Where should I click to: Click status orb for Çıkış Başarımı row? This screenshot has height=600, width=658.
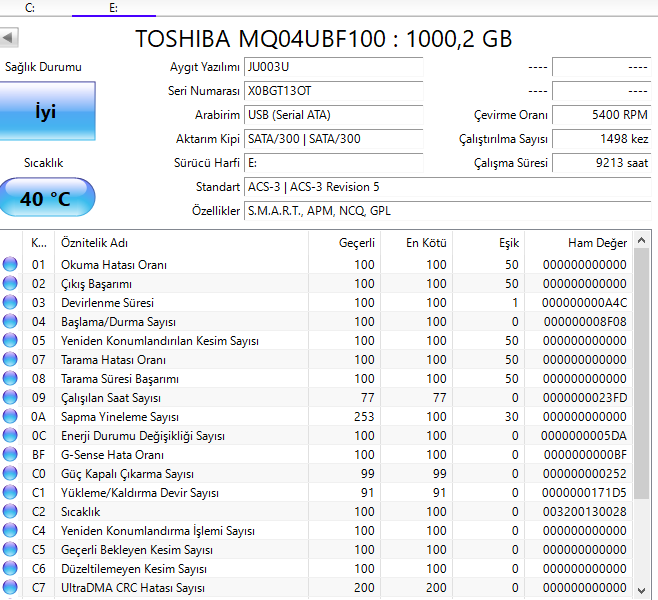10,283
